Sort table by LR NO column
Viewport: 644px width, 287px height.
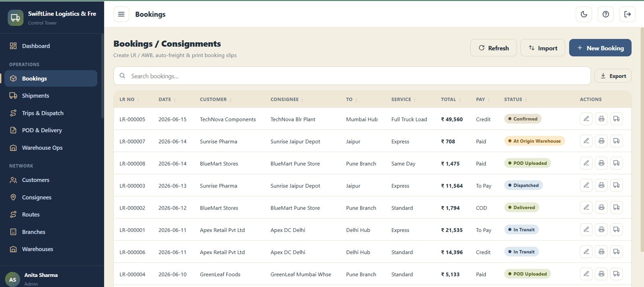click(x=130, y=99)
